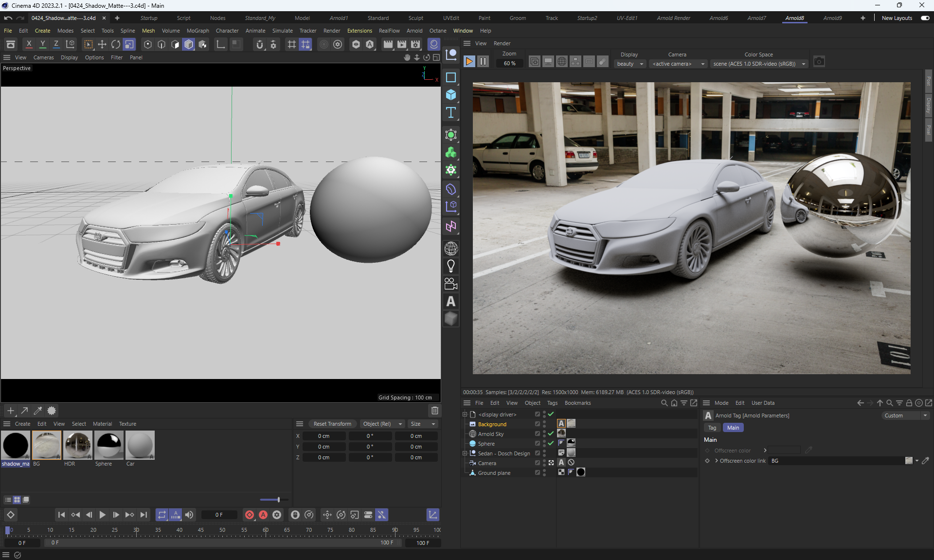Switch to the Tag tab in attributes
Image resolution: width=934 pixels, height=560 pixels.
click(x=712, y=428)
